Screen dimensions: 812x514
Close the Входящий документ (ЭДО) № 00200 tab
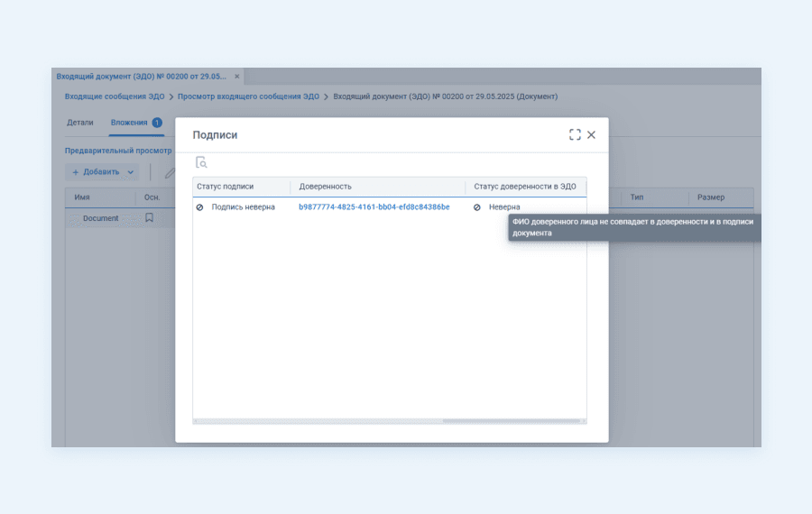236,76
